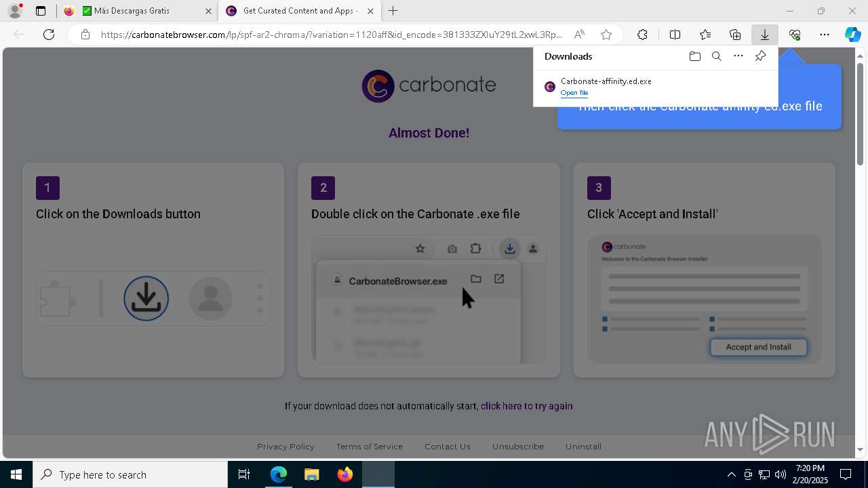Image resolution: width=868 pixels, height=488 pixels.
Task: Open more options in Downloads panel
Action: (738, 56)
